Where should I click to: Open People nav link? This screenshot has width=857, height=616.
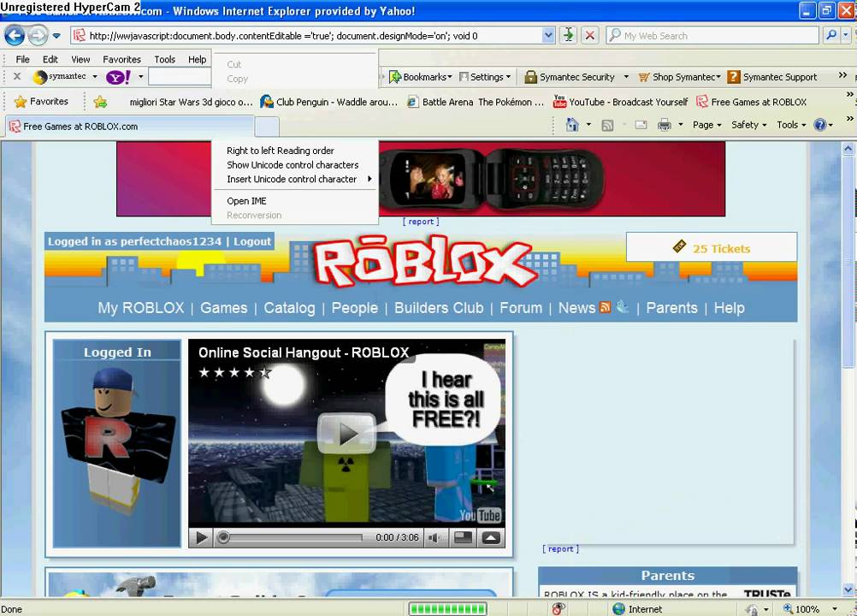[x=355, y=308]
